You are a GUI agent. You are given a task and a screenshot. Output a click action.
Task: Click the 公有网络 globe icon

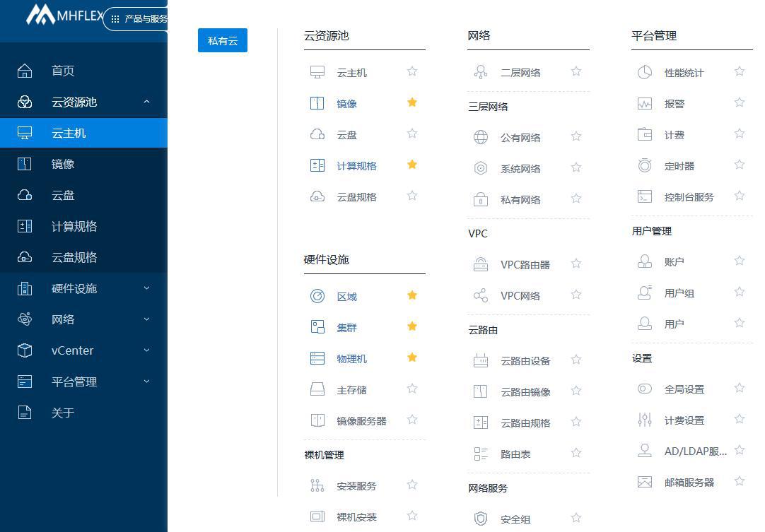click(481, 137)
